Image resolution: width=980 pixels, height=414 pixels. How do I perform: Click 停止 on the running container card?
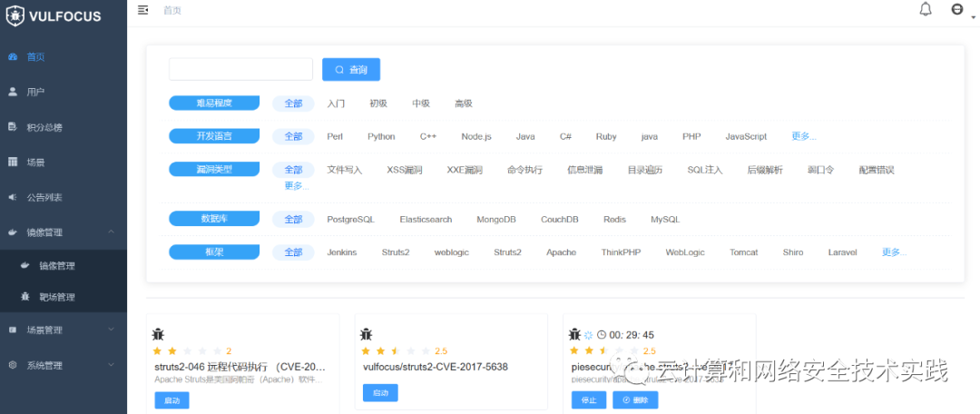pyautogui.click(x=589, y=400)
